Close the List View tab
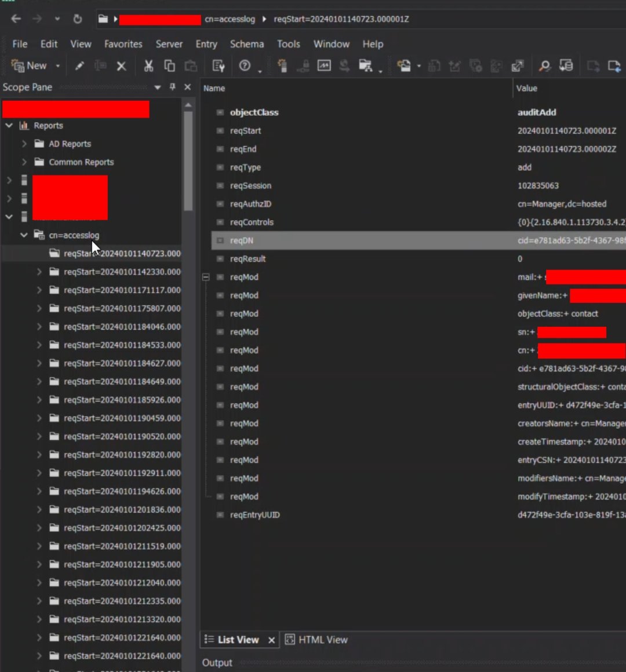 (x=271, y=640)
